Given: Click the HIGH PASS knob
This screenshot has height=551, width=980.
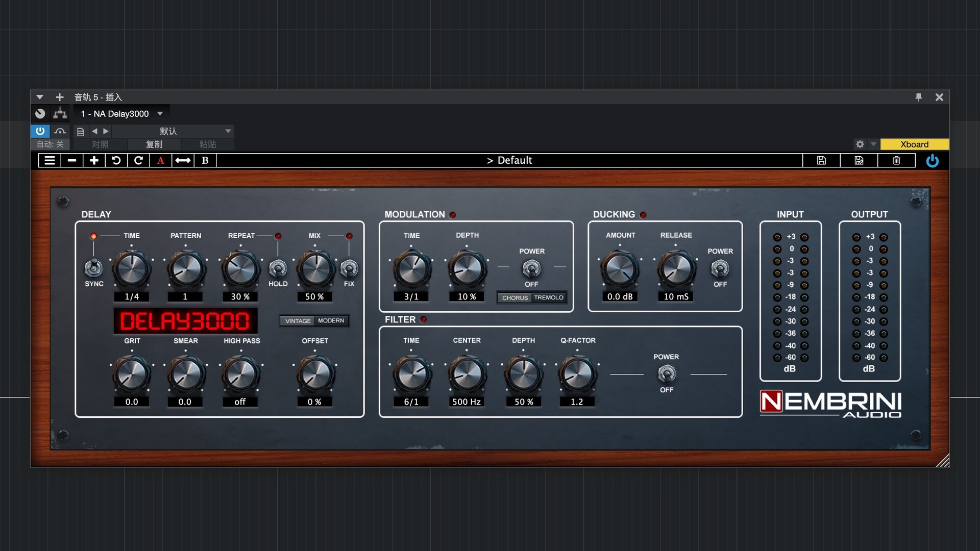Looking at the screenshot, I should point(240,374).
